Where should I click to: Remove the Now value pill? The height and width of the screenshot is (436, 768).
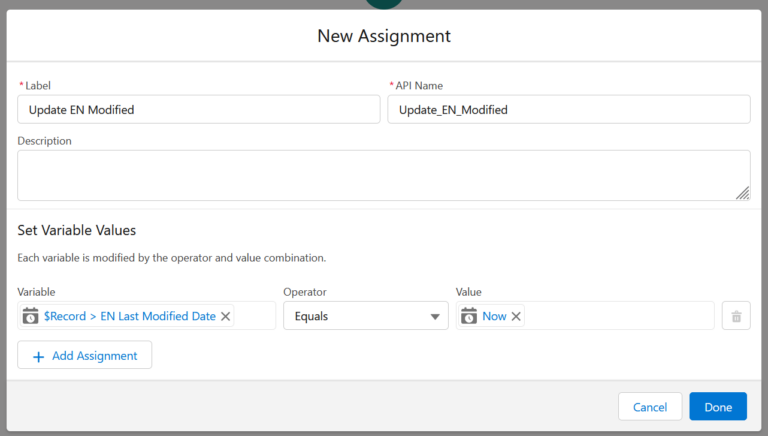pyautogui.click(x=516, y=316)
